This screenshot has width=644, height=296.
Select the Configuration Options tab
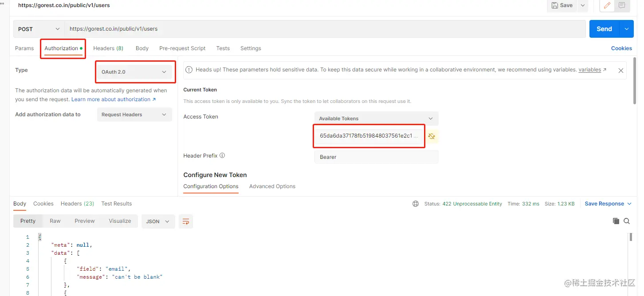point(211,186)
